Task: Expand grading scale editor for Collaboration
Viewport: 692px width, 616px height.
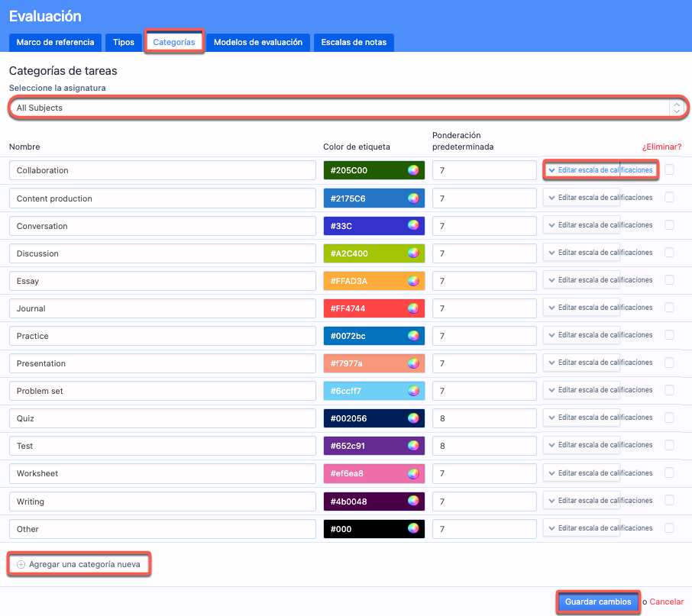Action: (600, 170)
